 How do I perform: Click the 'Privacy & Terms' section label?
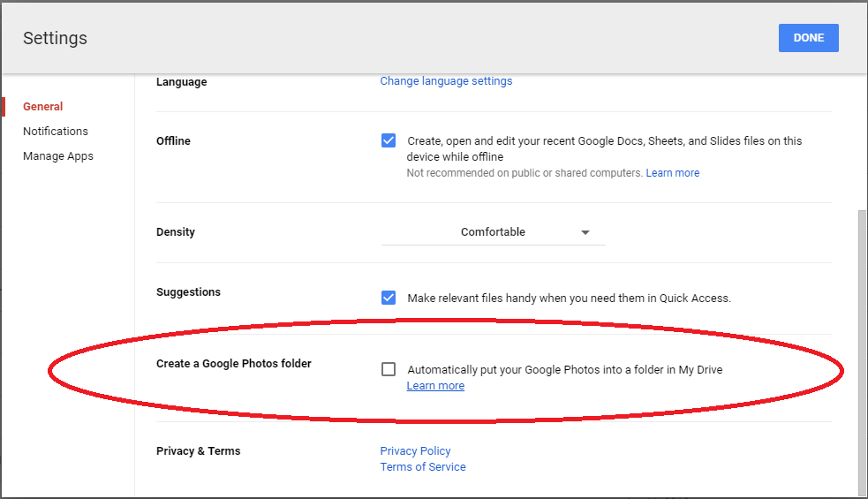pyautogui.click(x=198, y=451)
